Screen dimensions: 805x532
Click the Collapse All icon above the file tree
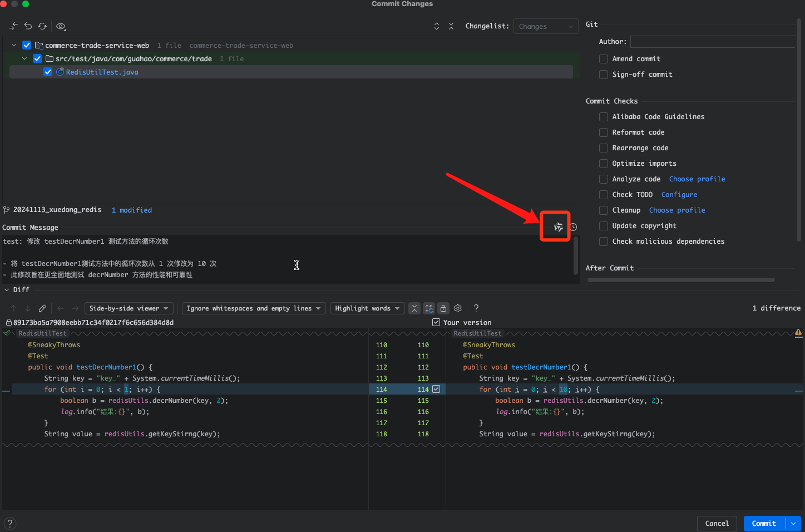coord(451,26)
